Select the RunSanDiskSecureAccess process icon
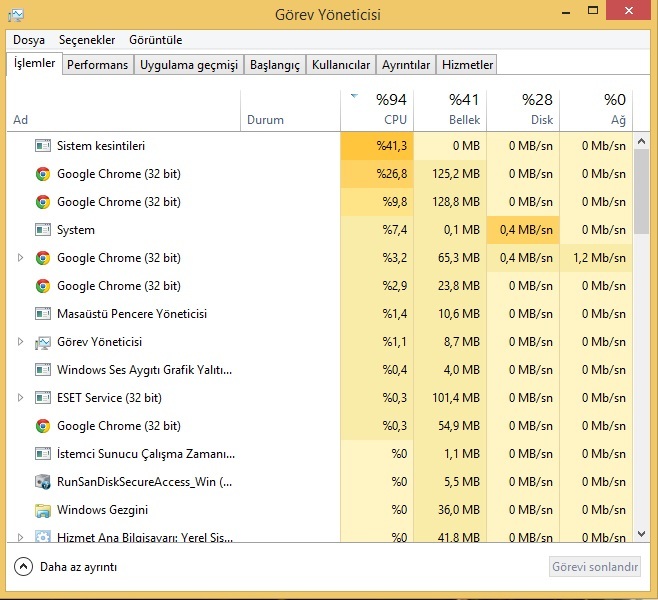This screenshot has width=658, height=600. [x=43, y=482]
